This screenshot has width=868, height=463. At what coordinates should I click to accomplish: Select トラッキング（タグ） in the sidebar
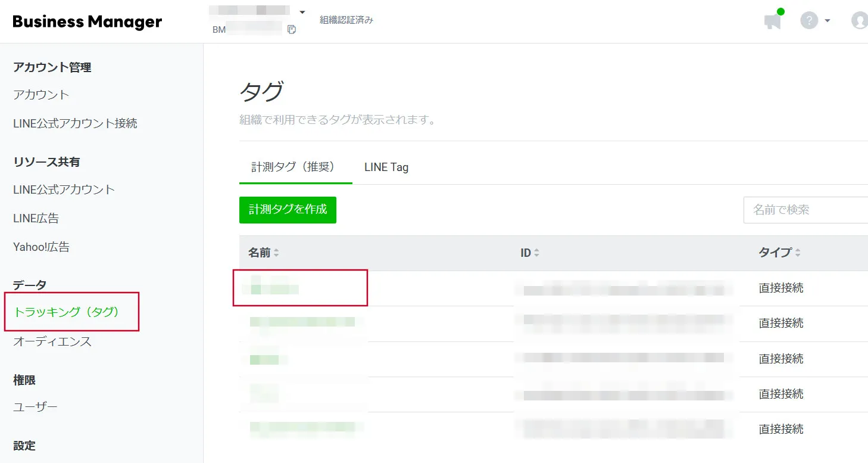67,312
